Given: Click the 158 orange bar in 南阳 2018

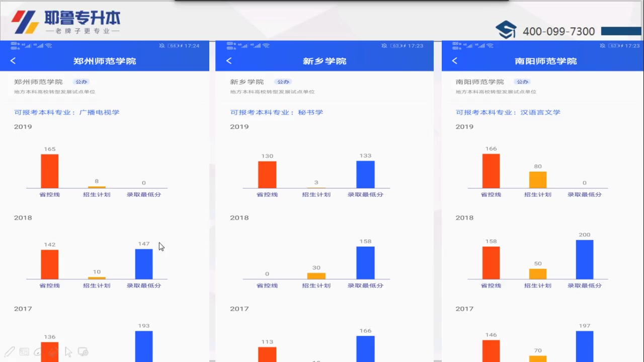Looking at the screenshot, I should 491,263.
